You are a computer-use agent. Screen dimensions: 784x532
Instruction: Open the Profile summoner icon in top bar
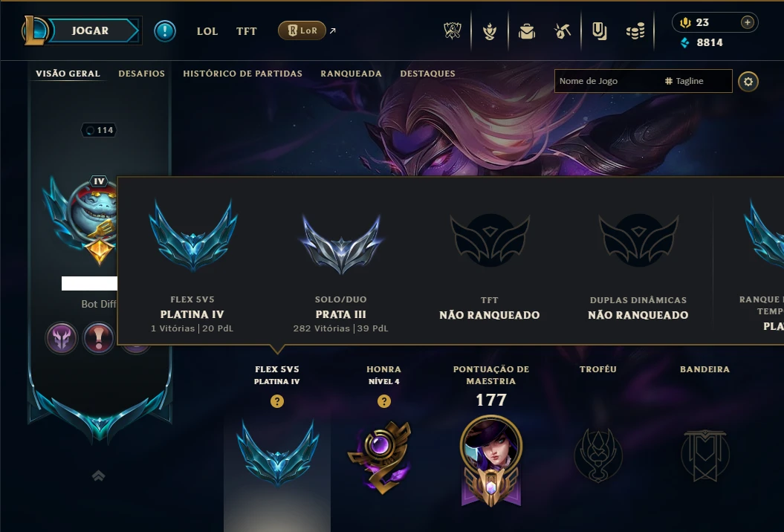click(x=490, y=31)
